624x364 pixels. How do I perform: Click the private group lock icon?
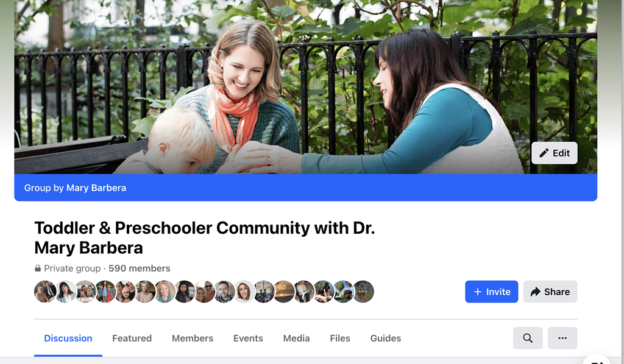[38, 268]
